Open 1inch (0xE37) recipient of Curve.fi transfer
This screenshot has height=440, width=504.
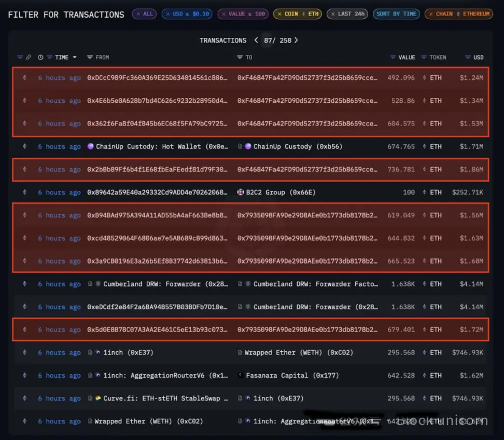click(278, 398)
